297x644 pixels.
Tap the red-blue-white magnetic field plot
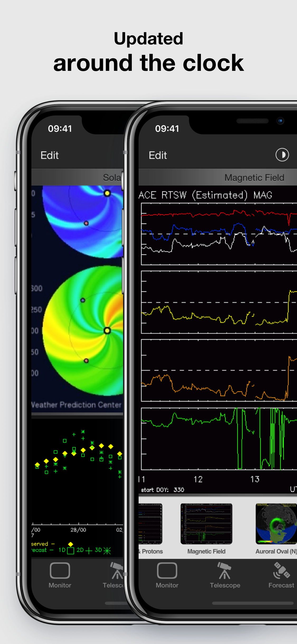pos(219,234)
